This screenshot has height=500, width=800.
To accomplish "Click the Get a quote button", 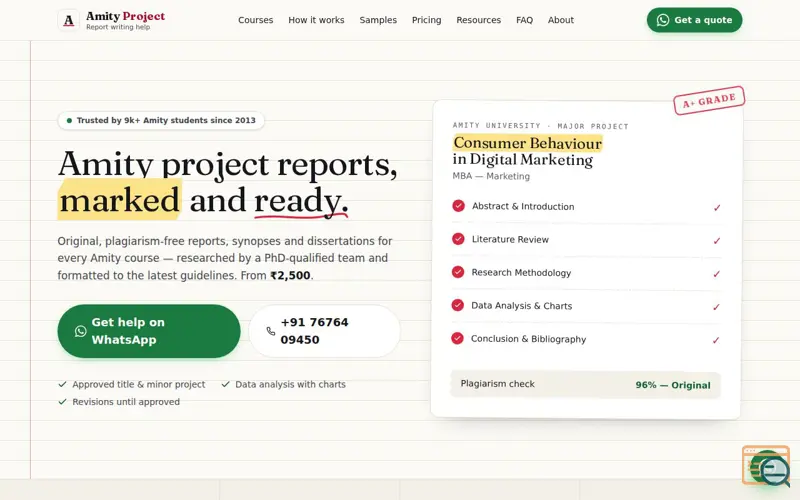I will click(x=694, y=20).
